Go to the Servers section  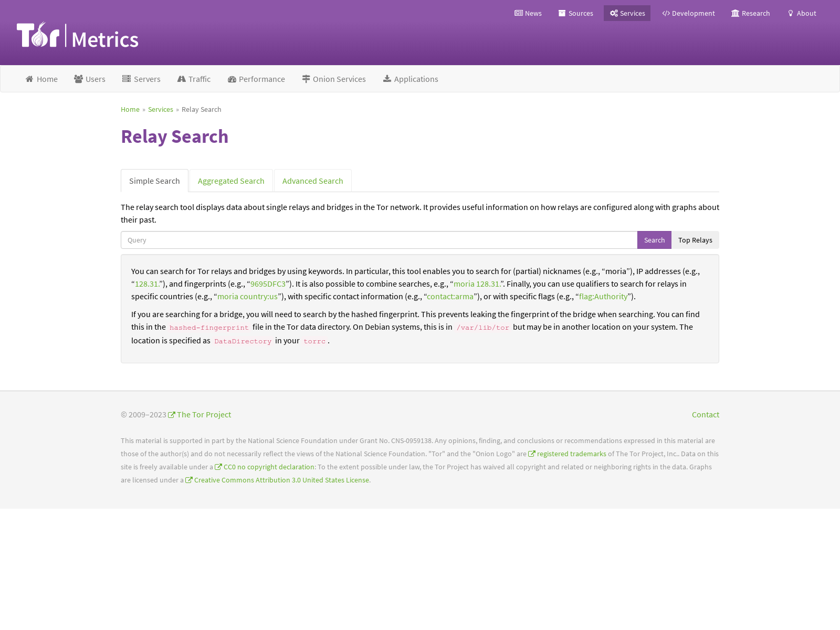pyautogui.click(x=142, y=79)
